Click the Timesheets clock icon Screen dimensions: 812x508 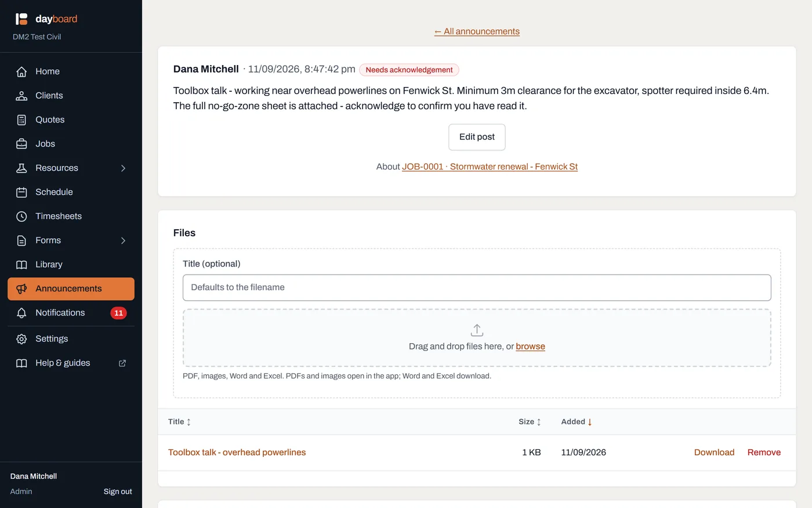tap(21, 216)
